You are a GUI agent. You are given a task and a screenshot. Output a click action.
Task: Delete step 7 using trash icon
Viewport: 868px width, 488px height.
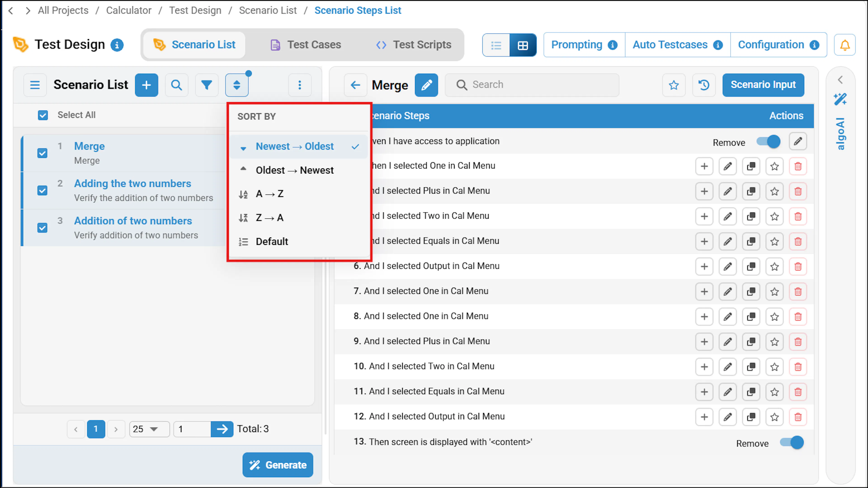[798, 292]
